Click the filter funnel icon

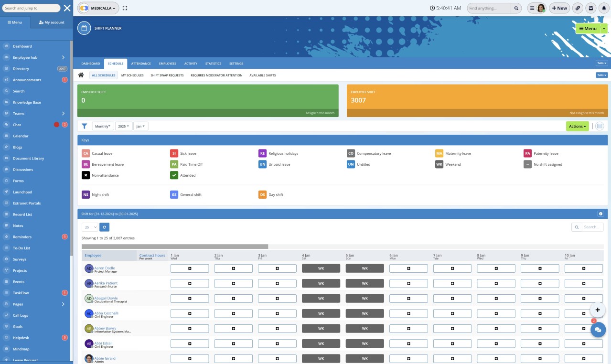[85, 126]
